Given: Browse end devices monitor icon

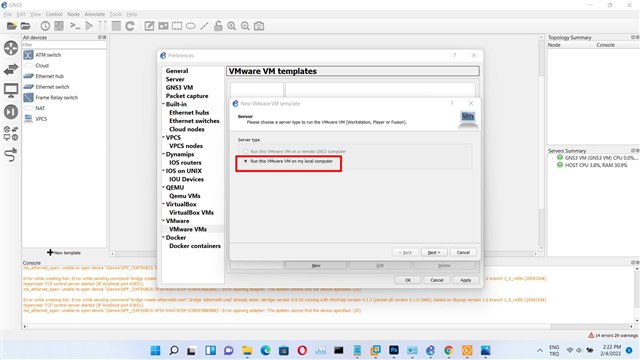Looking at the screenshot, I should tap(11, 90).
